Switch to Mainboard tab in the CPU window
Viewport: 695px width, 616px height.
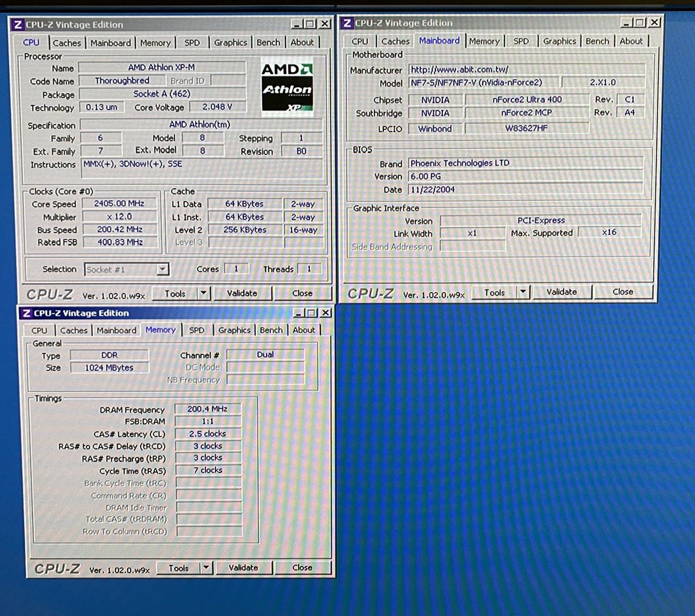[110, 43]
